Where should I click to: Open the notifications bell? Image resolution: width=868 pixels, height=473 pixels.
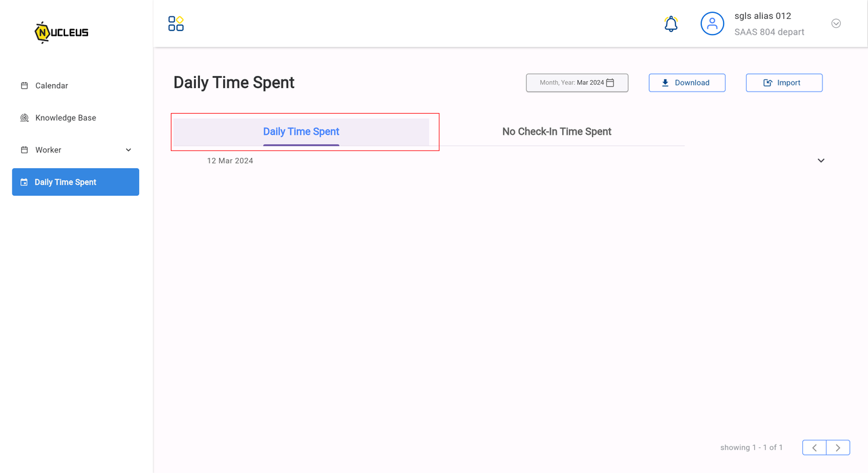(671, 24)
